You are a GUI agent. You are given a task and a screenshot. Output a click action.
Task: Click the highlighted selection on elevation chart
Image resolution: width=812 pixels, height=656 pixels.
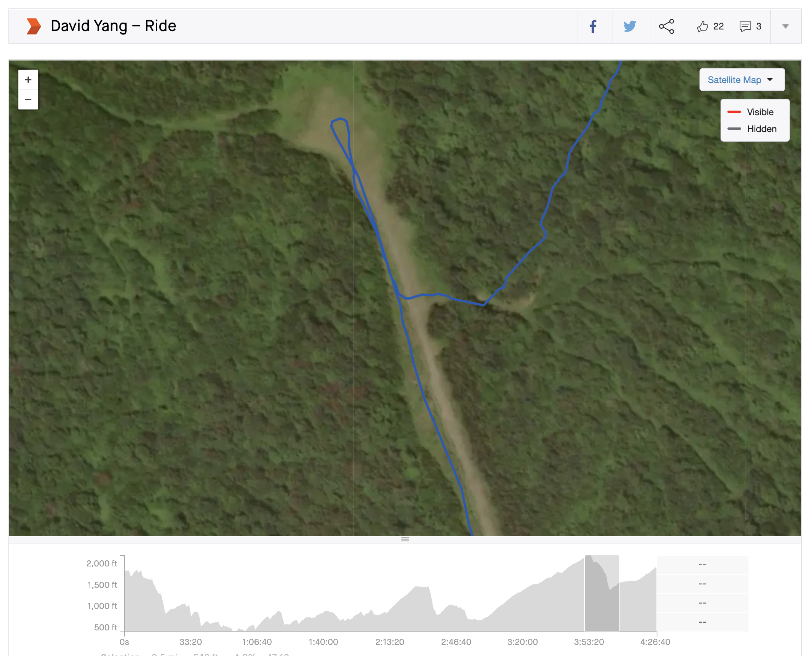coord(602,593)
